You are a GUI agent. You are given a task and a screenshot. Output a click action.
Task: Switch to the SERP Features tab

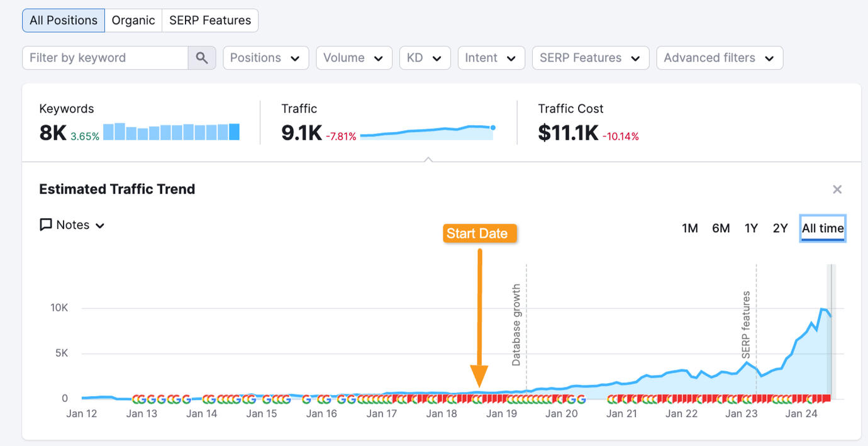point(210,20)
